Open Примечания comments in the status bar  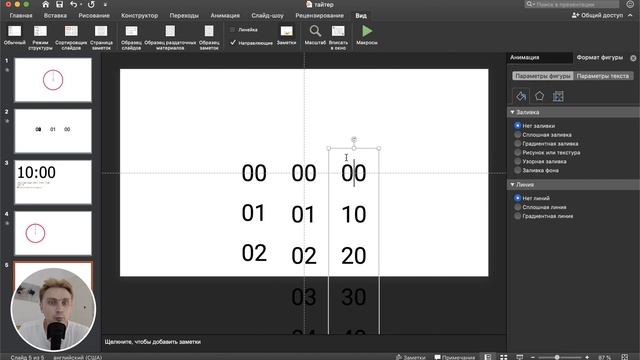coord(454,357)
